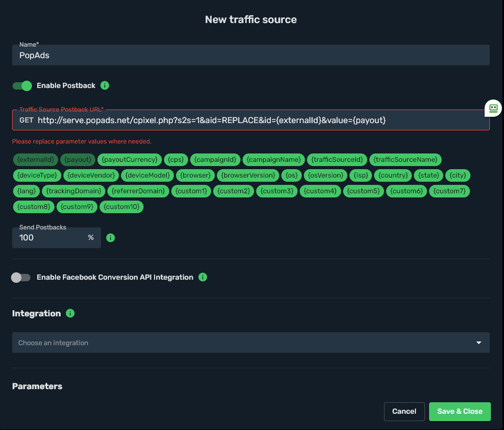
Task: Add the {custom5} token
Action: pyautogui.click(x=364, y=191)
